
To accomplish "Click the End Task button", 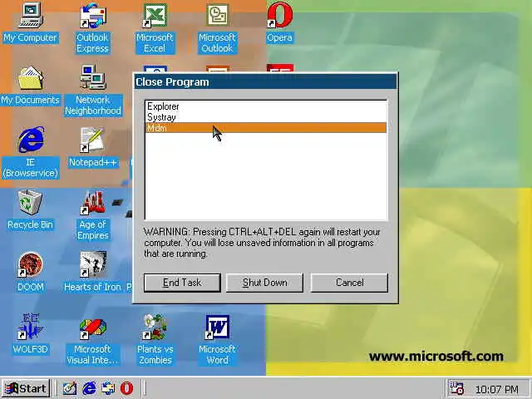I will coord(182,283).
